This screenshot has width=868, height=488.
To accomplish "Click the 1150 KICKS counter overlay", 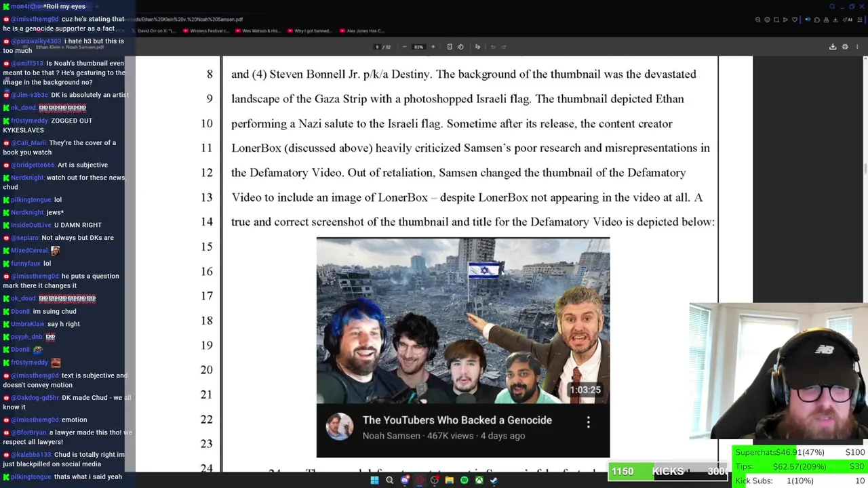I will click(668, 472).
